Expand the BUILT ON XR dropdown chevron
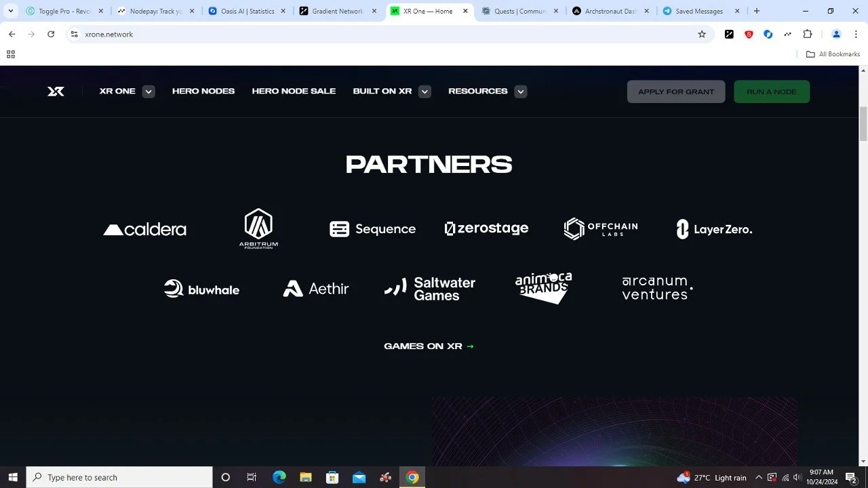This screenshot has width=868, height=488. click(425, 91)
